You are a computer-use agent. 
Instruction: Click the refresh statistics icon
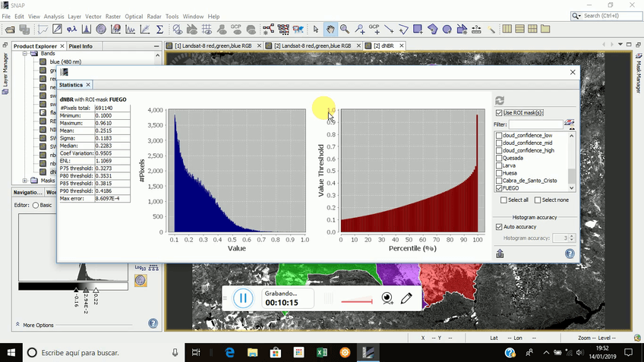[x=500, y=100]
